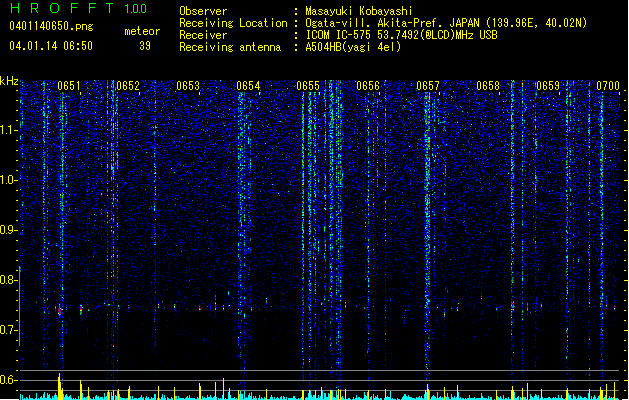Click the gray frequency range bar on left axis
Viewport: 629px width, 400px height.
[x=20, y=306]
